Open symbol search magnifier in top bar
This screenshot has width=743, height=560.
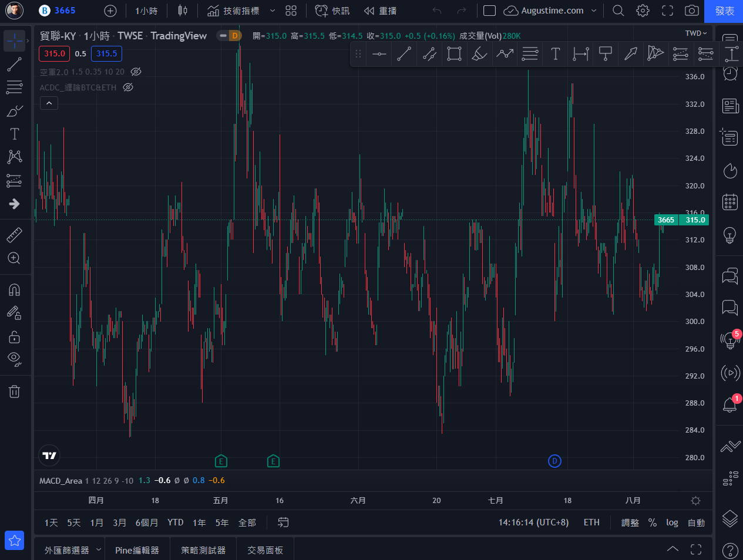618,11
